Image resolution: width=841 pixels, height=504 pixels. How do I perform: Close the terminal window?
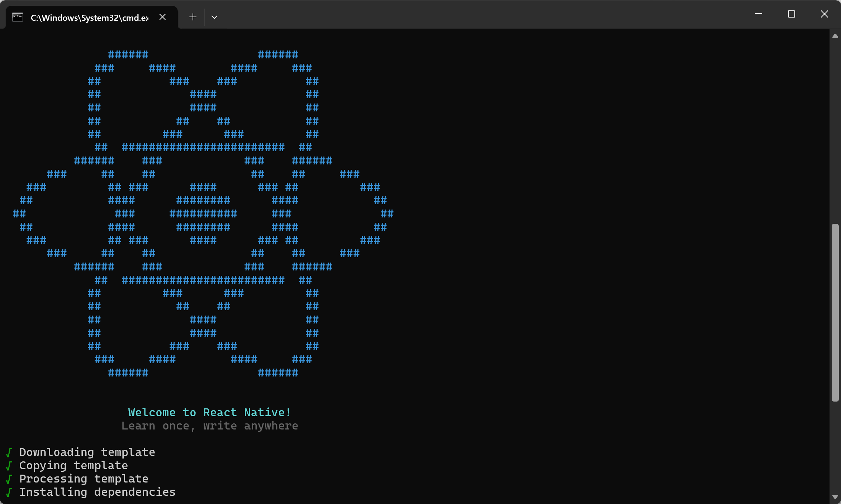pyautogui.click(x=825, y=14)
